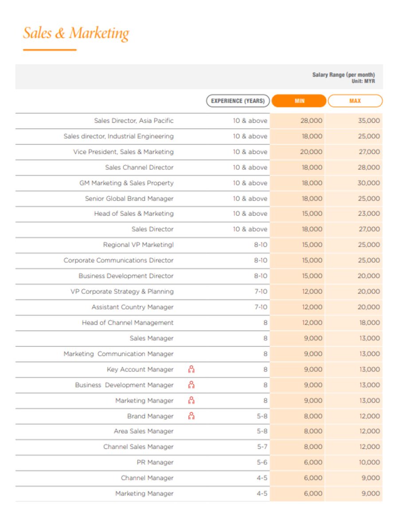Click 8-10 experience for Business Development Director
The height and width of the screenshot is (532, 399).
(261, 276)
